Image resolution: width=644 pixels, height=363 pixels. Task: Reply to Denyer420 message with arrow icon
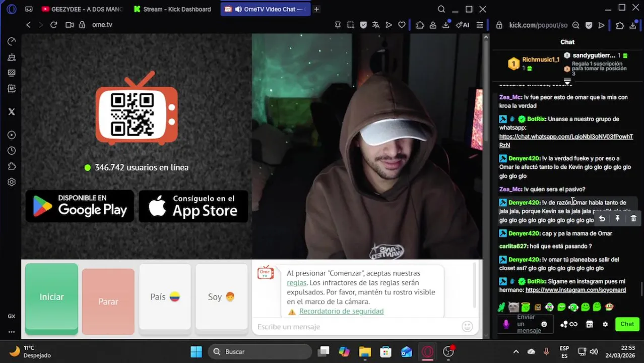[602, 219]
